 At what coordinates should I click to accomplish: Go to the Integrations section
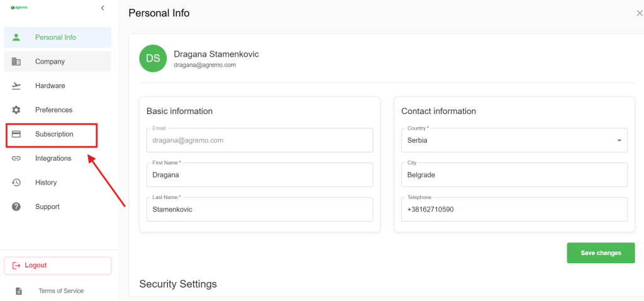coord(53,158)
